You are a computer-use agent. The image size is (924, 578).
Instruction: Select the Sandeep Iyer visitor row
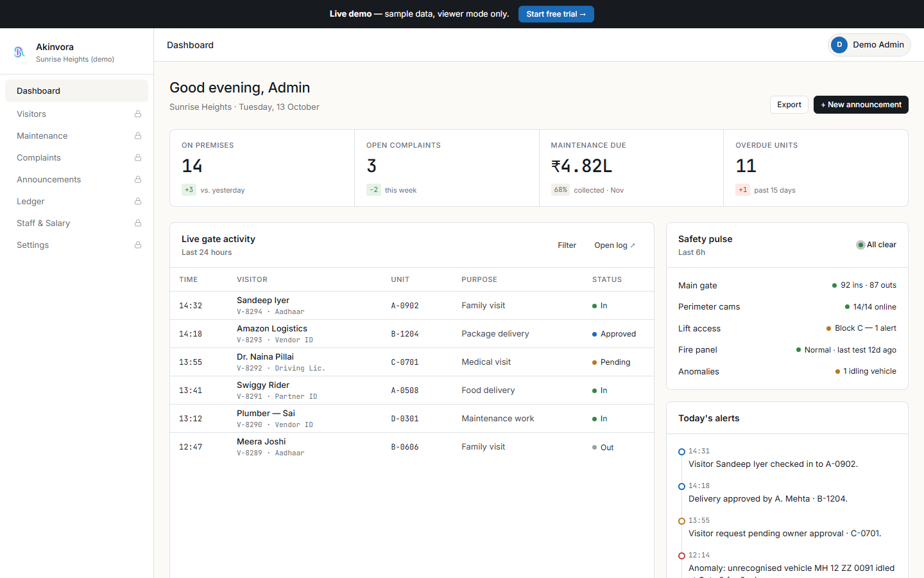click(x=412, y=306)
